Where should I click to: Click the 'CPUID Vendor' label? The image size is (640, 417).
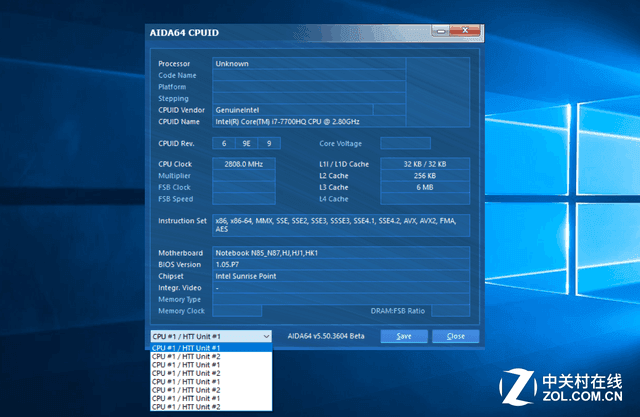(x=182, y=110)
